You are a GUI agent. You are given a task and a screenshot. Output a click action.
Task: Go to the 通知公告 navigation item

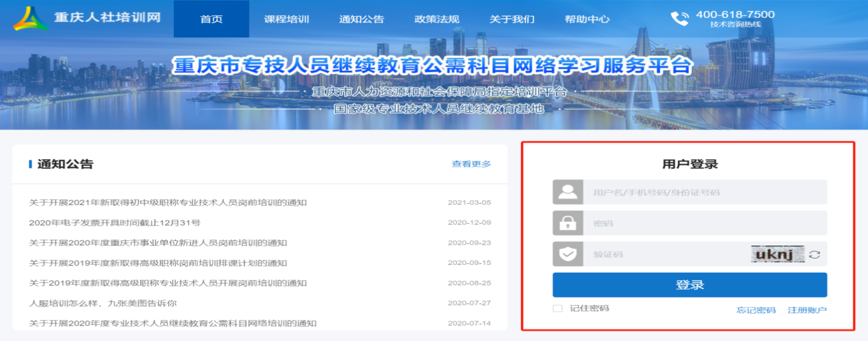(x=361, y=19)
